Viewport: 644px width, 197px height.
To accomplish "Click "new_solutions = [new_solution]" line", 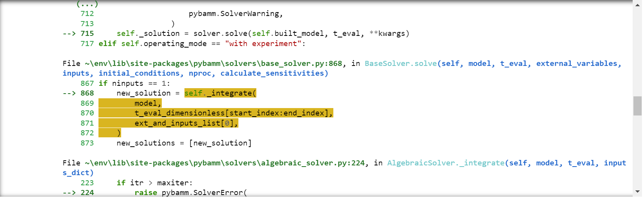I will pyautogui.click(x=184, y=143).
